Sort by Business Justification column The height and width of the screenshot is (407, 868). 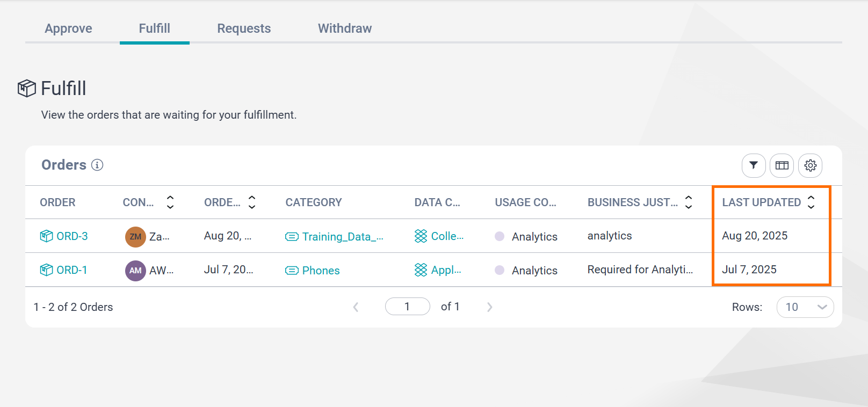[x=689, y=202]
